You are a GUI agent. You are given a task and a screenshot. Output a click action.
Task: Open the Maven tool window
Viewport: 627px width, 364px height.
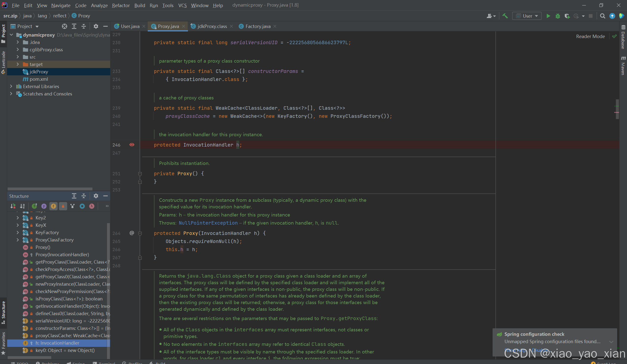pyautogui.click(x=623, y=66)
